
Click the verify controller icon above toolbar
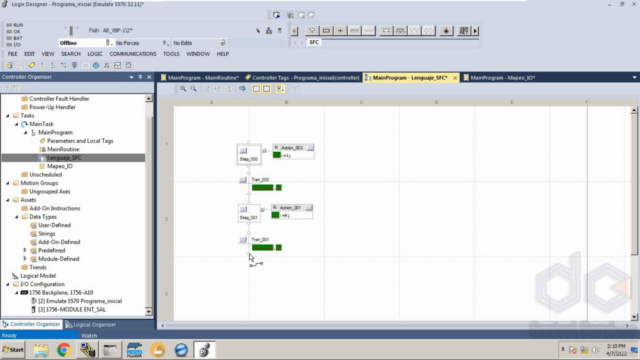coord(276,15)
